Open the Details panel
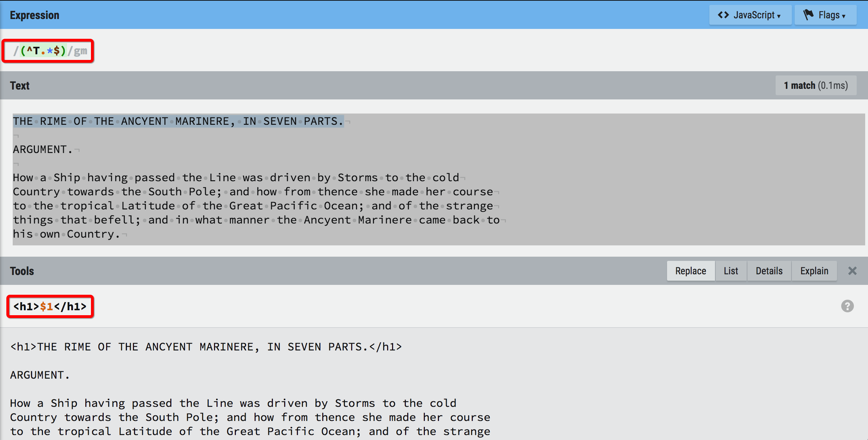This screenshot has width=868, height=440. tap(769, 271)
